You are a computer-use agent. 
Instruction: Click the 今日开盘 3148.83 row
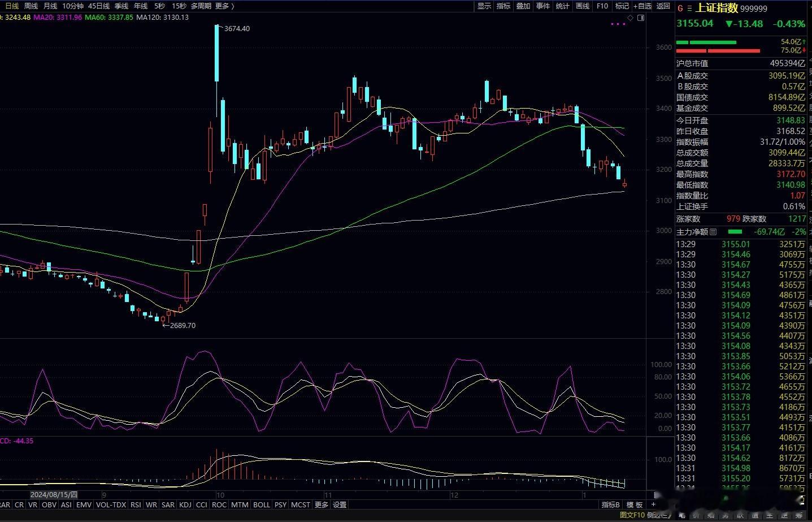pos(741,120)
